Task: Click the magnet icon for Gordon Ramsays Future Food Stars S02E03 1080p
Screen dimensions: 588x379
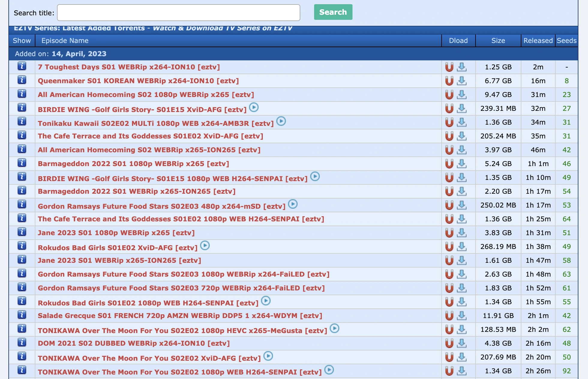Action: tap(449, 274)
